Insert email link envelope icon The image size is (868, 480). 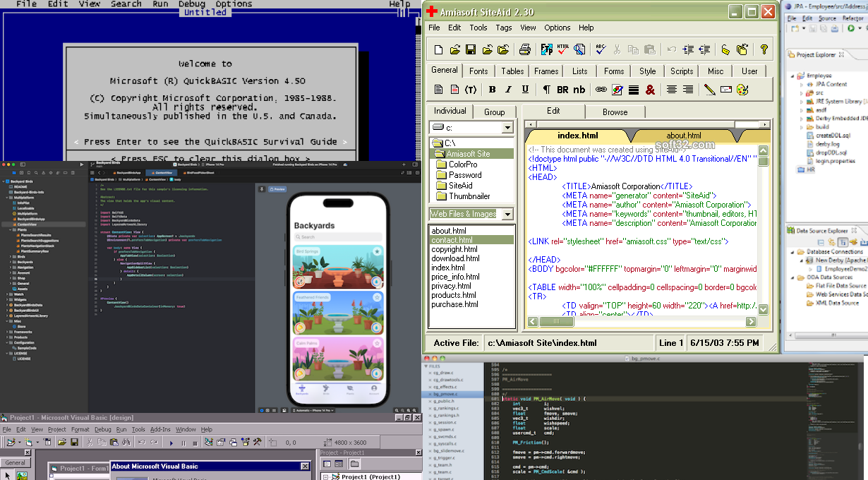pyautogui.click(x=725, y=90)
